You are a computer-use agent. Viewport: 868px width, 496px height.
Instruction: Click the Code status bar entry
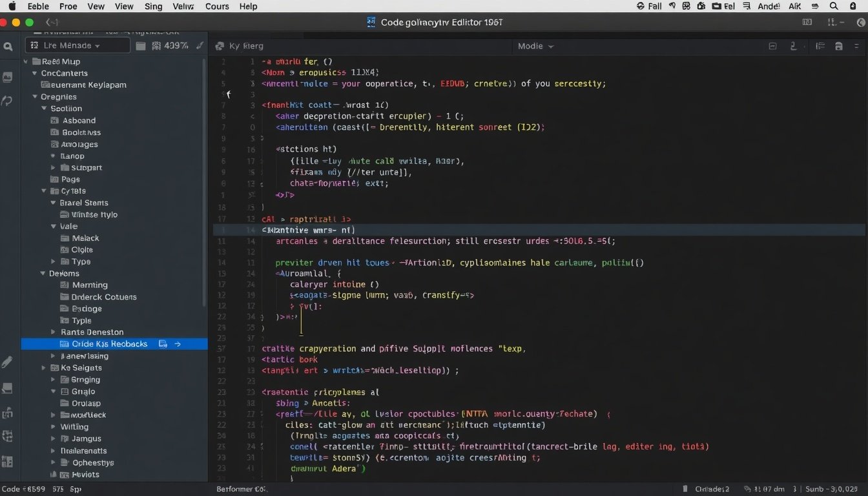[23, 489]
